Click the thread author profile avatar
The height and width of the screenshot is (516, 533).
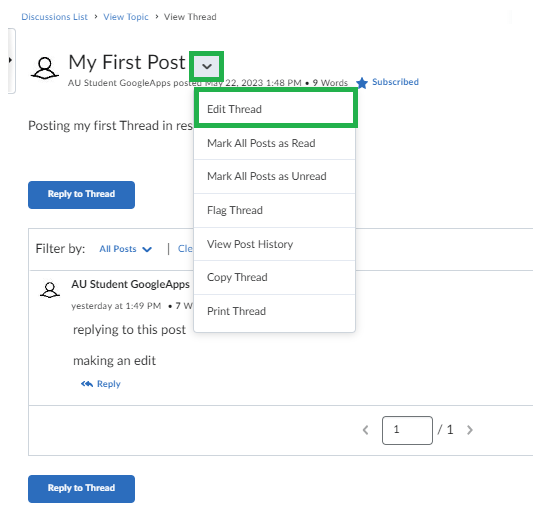coord(45,68)
